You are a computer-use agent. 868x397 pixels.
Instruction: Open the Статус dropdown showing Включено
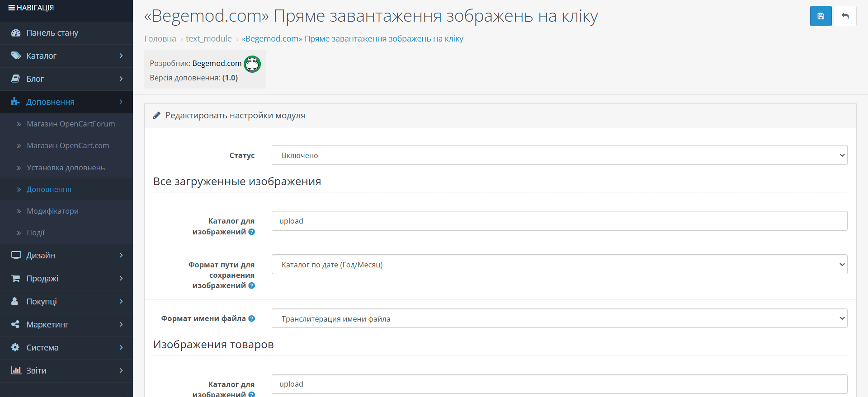click(559, 155)
